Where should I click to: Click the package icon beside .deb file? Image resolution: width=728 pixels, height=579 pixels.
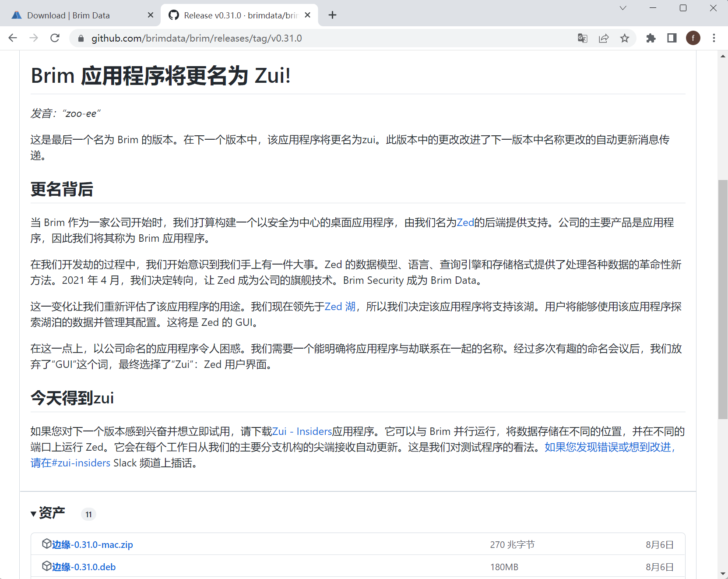click(x=46, y=566)
